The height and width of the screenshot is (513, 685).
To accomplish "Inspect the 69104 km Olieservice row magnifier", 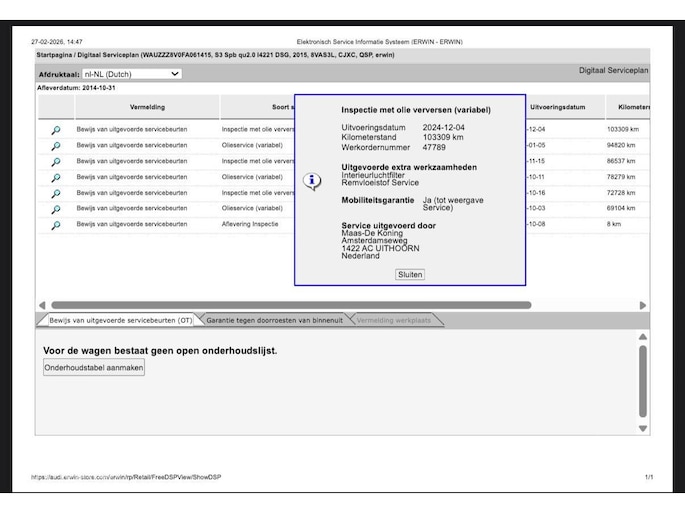I will point(56,209).
